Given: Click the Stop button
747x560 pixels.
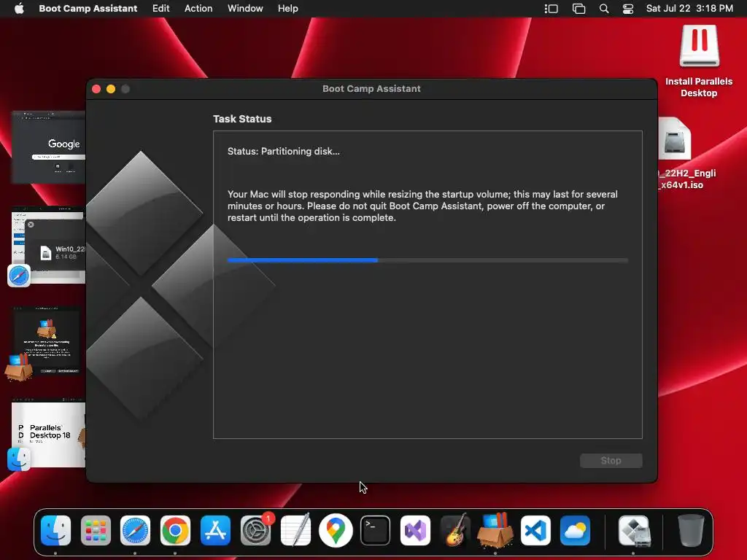Looking at the screenshot, I should tap(611, 461).
